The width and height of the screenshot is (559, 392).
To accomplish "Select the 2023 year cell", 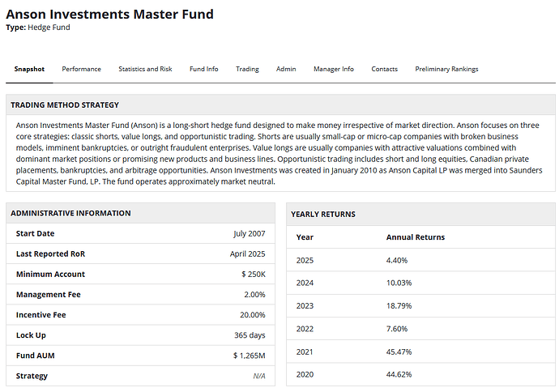I will (305, 306).
